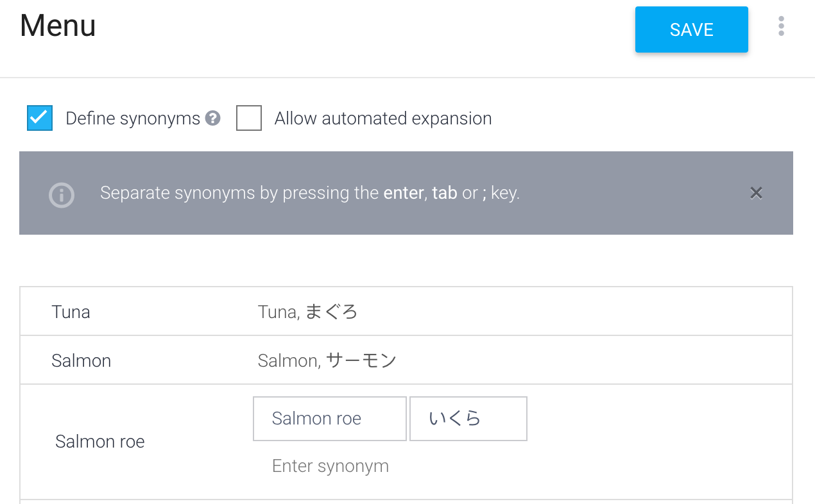Click the help question mark icon
815x504 pixels.
tap(213, 118)
